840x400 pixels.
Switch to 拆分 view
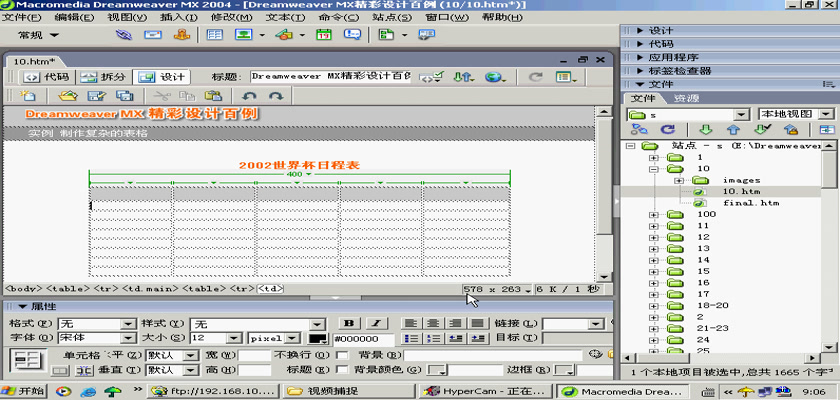tap(103, 77)
